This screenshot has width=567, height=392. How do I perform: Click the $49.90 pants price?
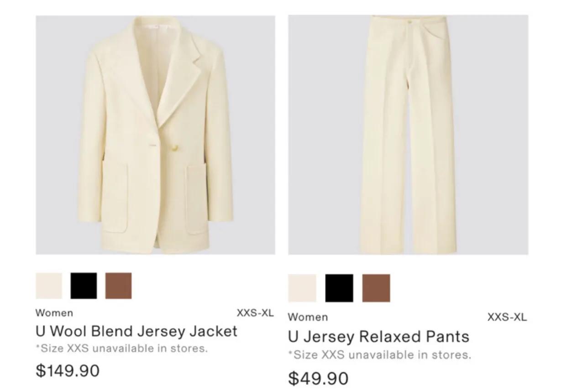pyautogui.click(x=318, y=378)
